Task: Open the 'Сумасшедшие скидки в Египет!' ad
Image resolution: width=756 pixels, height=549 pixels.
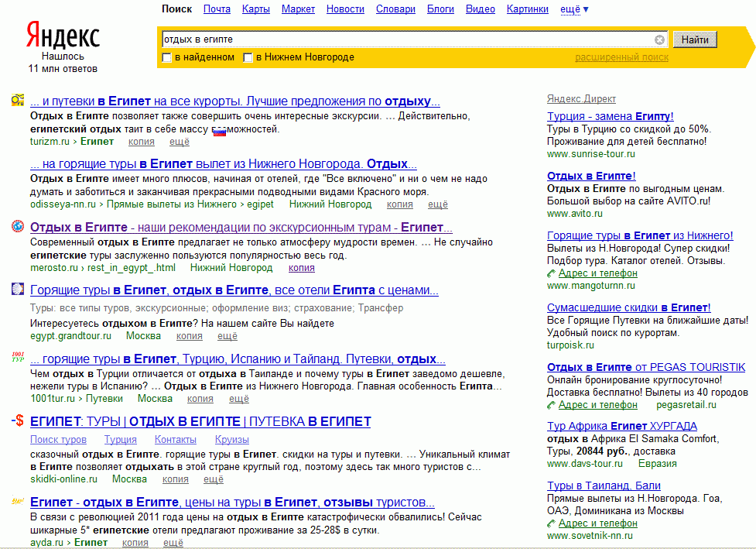Action: coord(629,307)
